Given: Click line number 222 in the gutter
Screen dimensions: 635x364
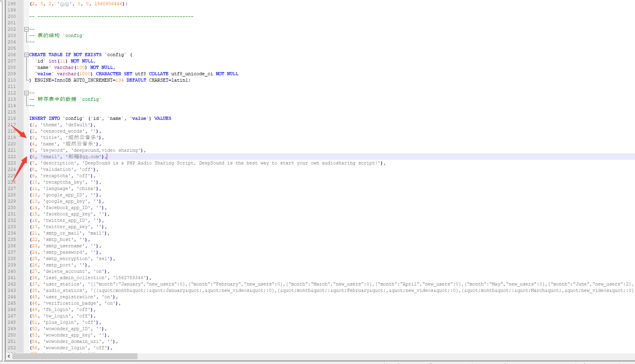Looking at the screenshot, I should click(x=12, y=157).
